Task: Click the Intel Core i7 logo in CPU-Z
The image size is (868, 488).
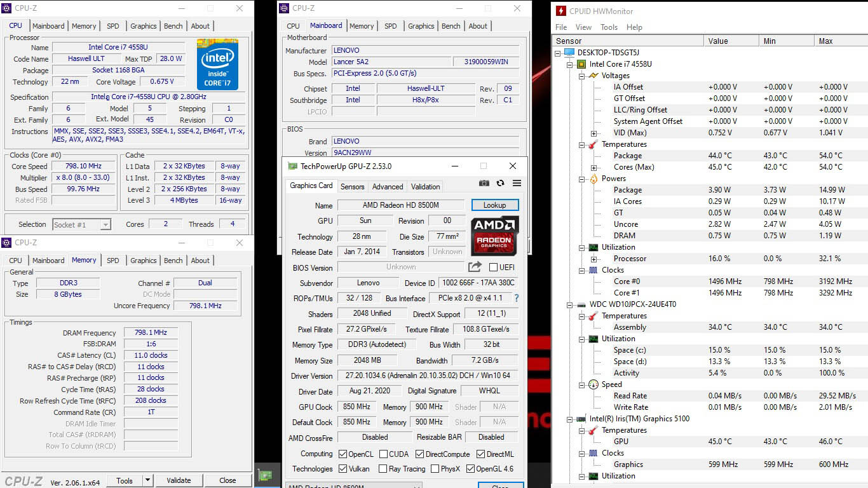Action: point(217,65)
